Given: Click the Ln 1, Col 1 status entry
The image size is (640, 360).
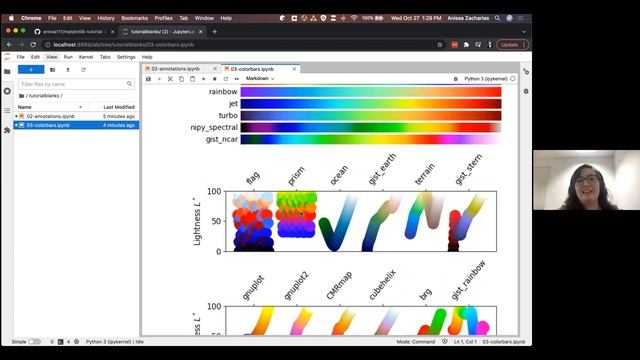Looking at the screenshot, I should (x=465, y=342).
